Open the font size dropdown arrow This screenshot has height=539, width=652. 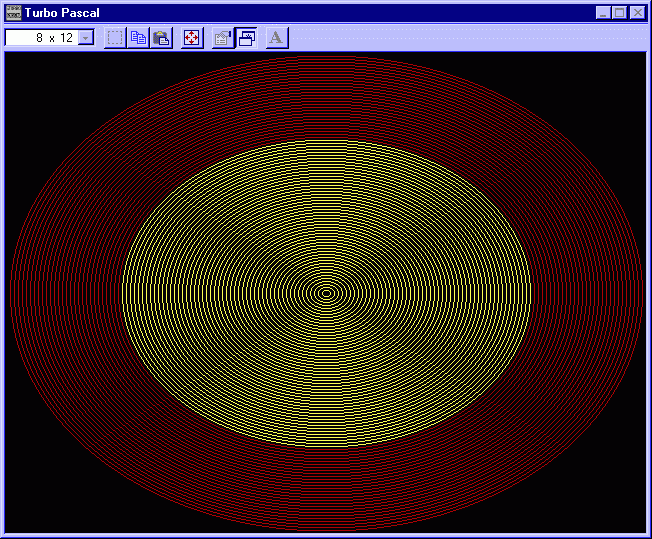[86, 38]
